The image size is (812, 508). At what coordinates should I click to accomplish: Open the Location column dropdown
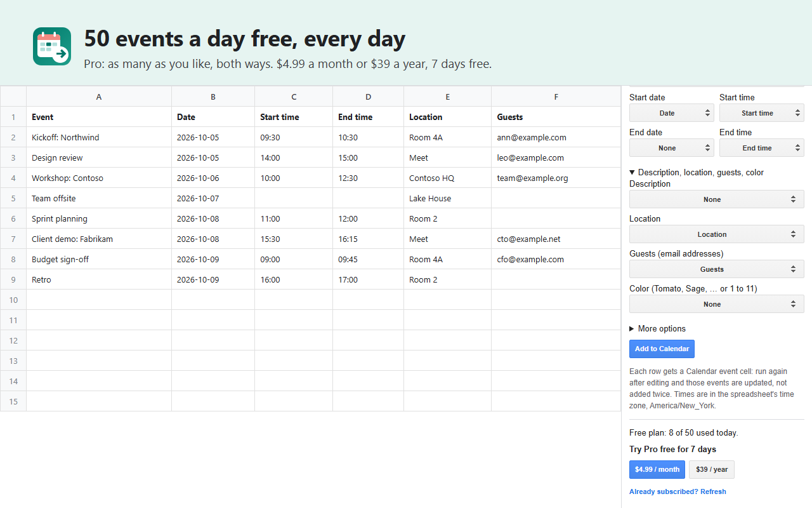click(x=717, y=234)
